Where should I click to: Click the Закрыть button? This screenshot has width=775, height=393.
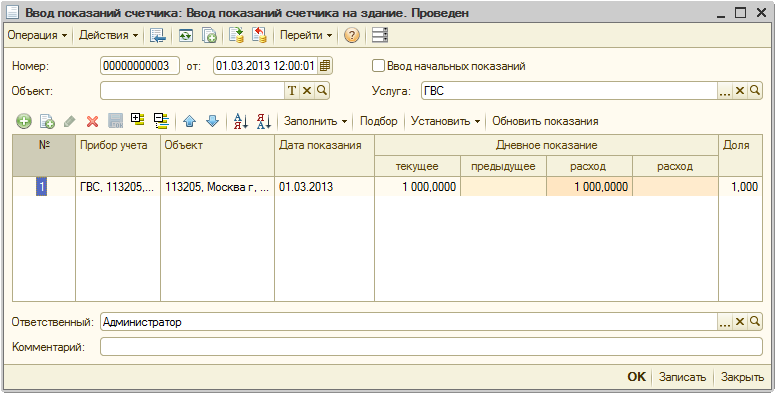(x=742, y=377)
